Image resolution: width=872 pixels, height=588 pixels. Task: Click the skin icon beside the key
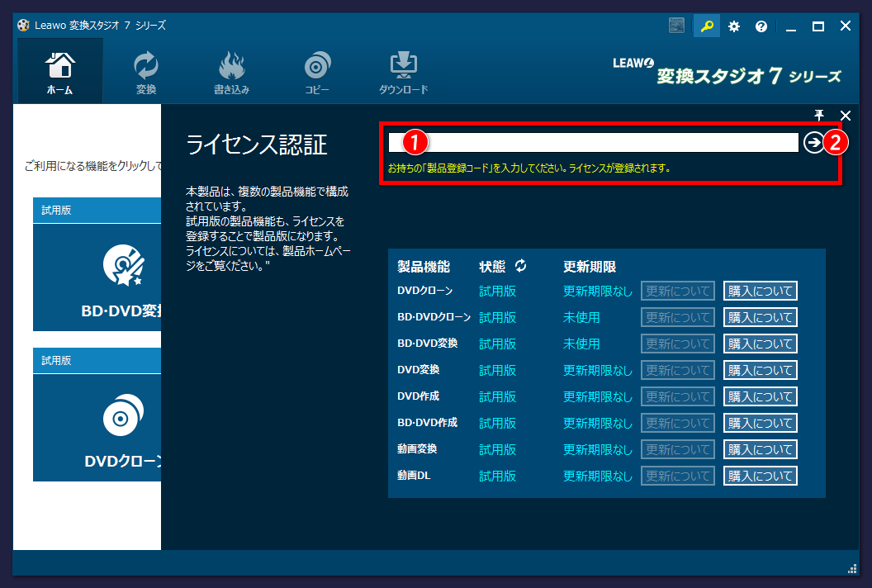(677, 26)
